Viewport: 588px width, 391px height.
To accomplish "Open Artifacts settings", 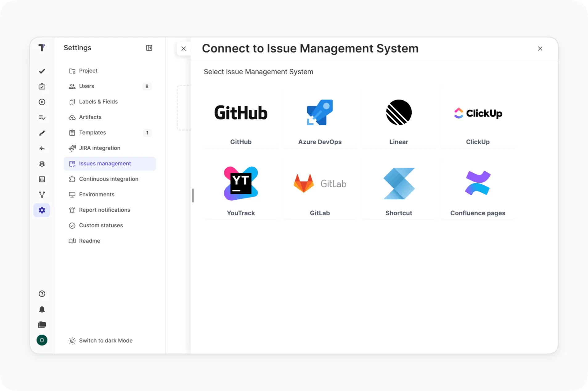I will (x=110, y=117).
